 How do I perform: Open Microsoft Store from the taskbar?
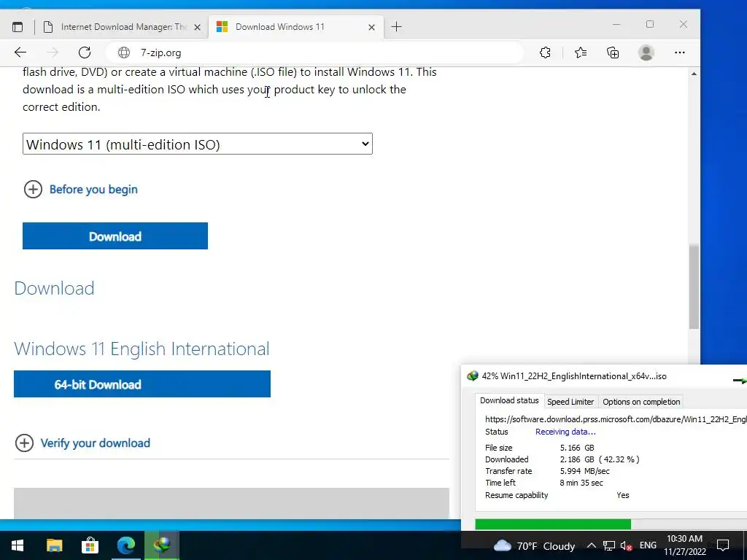tap(90, 545)
